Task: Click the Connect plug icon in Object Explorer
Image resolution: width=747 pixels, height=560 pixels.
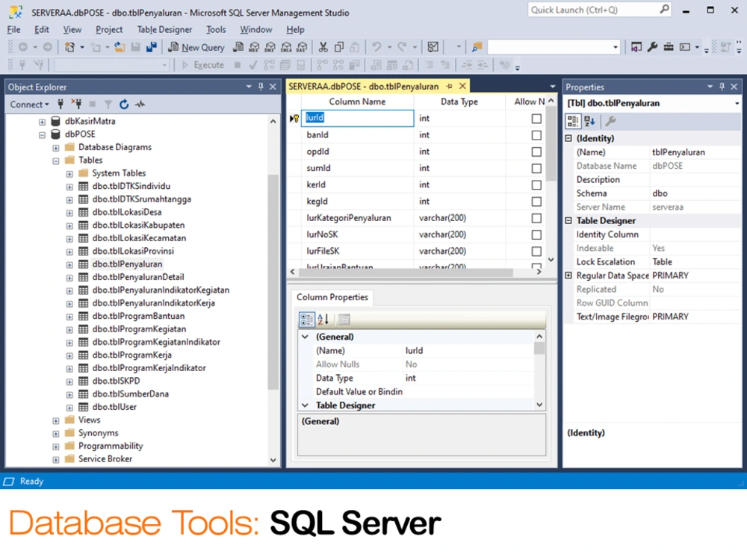Action: coord(61,105)
